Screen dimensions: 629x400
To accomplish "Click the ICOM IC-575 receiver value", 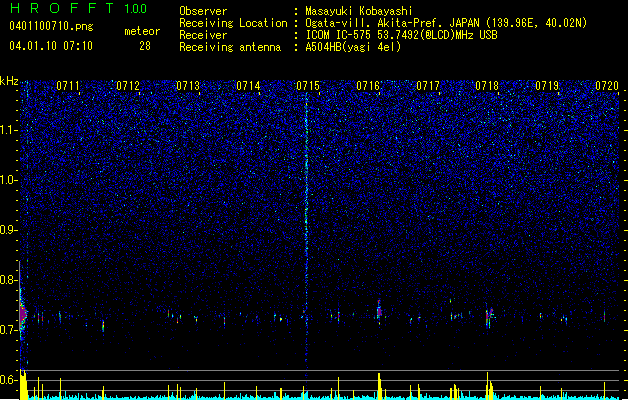I will coord(401,35).
